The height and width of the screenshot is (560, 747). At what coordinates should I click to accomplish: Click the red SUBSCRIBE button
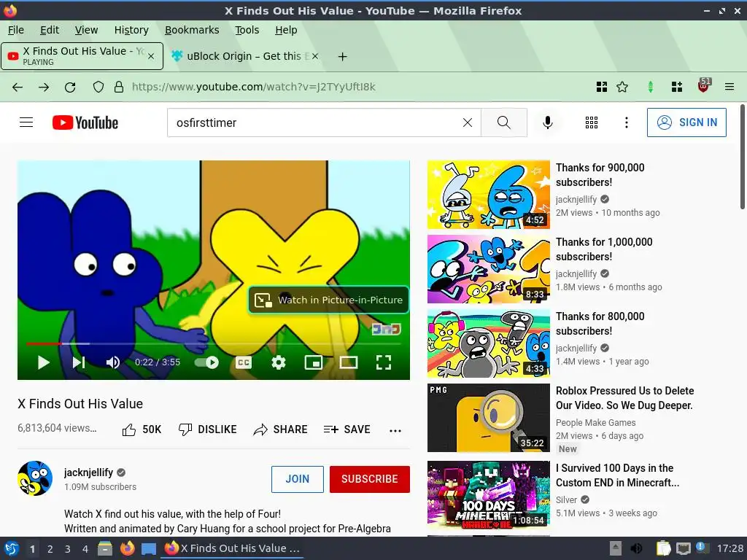(x=370, y=479)
